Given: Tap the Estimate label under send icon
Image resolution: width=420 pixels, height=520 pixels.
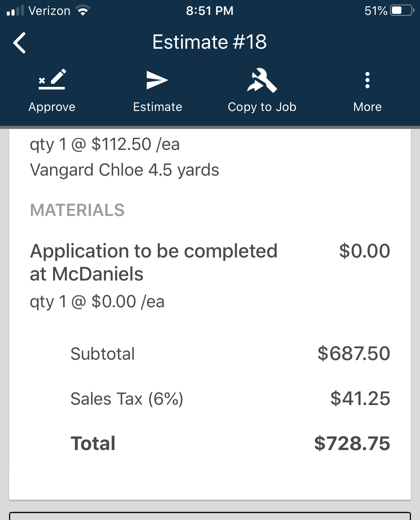Looking at the screenshot, I should 158,107.
